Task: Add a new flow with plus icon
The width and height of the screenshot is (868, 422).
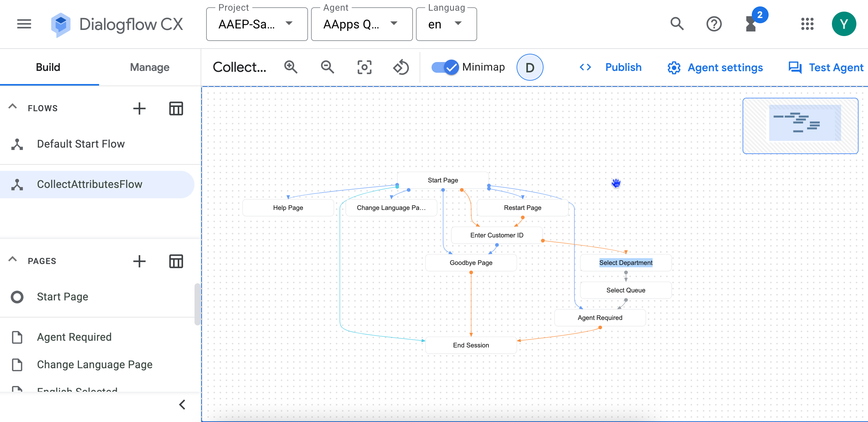Action: (139, 108)
